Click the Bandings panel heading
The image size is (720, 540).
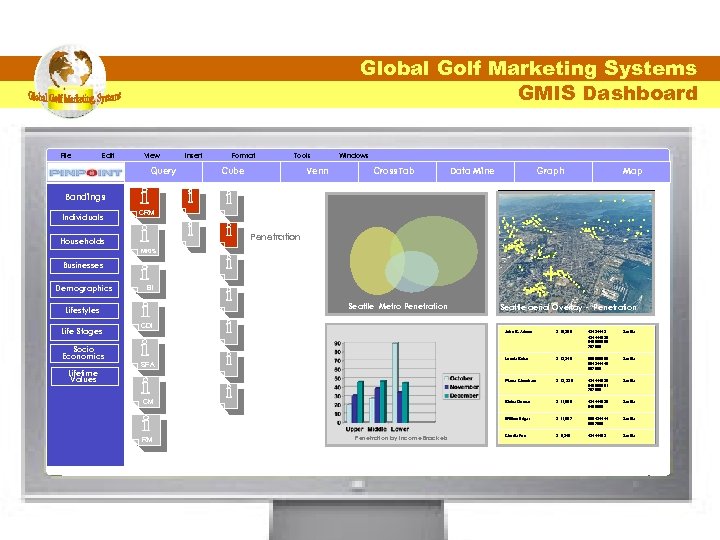point(85,197)
